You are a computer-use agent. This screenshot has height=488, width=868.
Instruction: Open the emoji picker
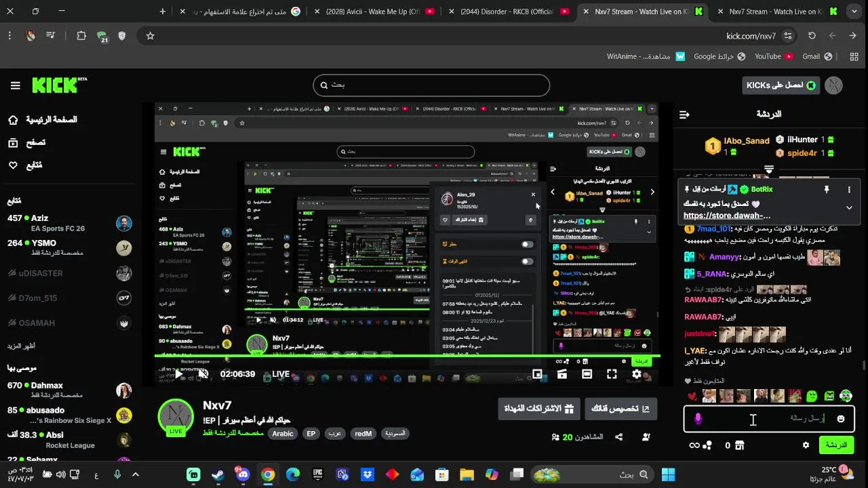841,419
